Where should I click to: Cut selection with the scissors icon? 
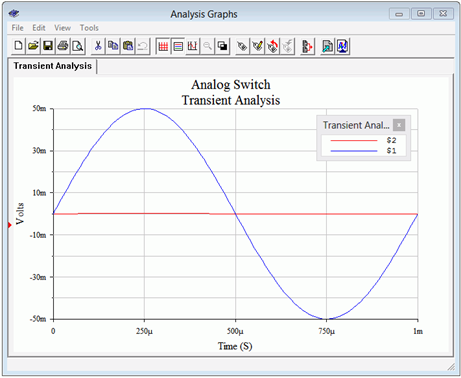[98, 46]
